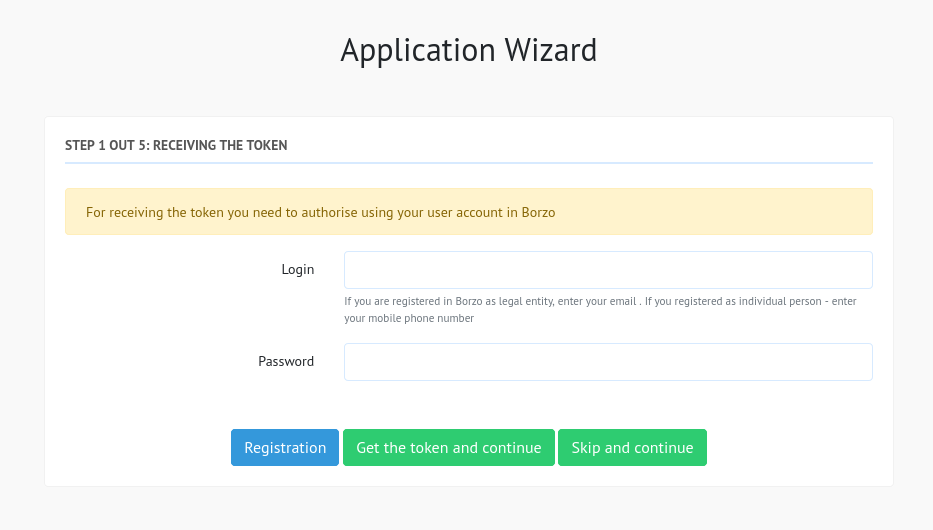Viewport: 933px width, 530px height.
Task: Focus the Login input field
Action: [608, 270]
